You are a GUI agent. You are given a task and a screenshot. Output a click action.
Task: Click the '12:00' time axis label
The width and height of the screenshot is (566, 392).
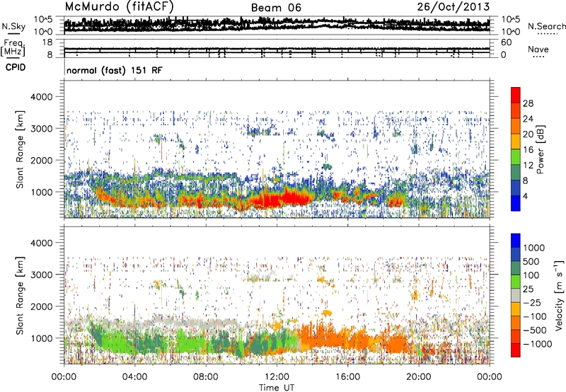click(x=277, y=377)
